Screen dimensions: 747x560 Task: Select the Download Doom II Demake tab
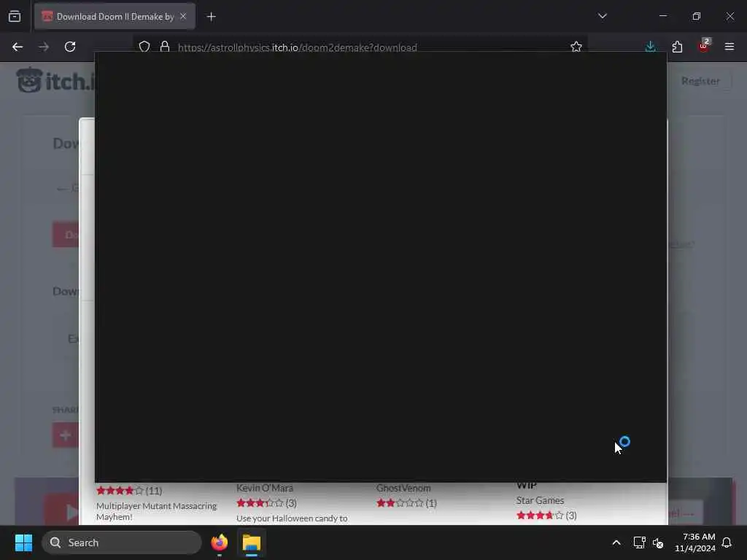(x=115, y=16)
